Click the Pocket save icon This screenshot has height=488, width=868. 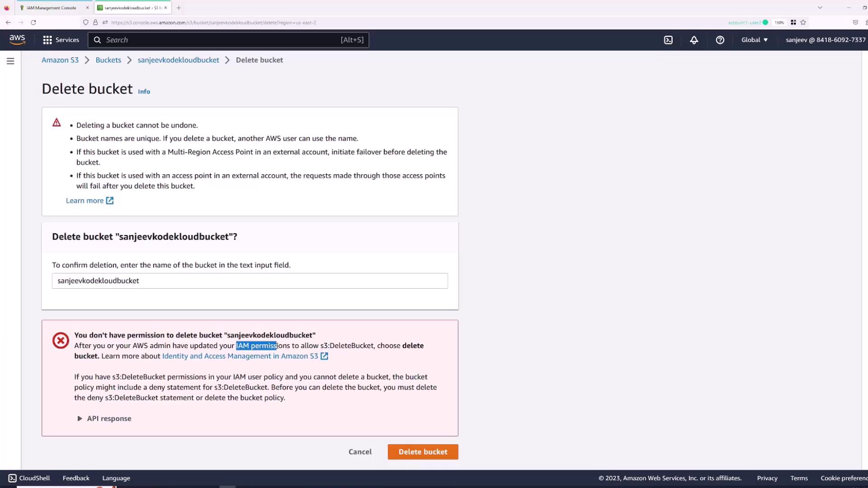[x=855, y=22]
